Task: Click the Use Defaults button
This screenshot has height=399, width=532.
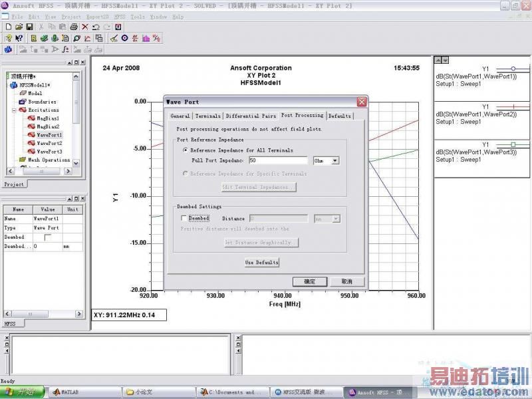Action: tap(262, 262)
